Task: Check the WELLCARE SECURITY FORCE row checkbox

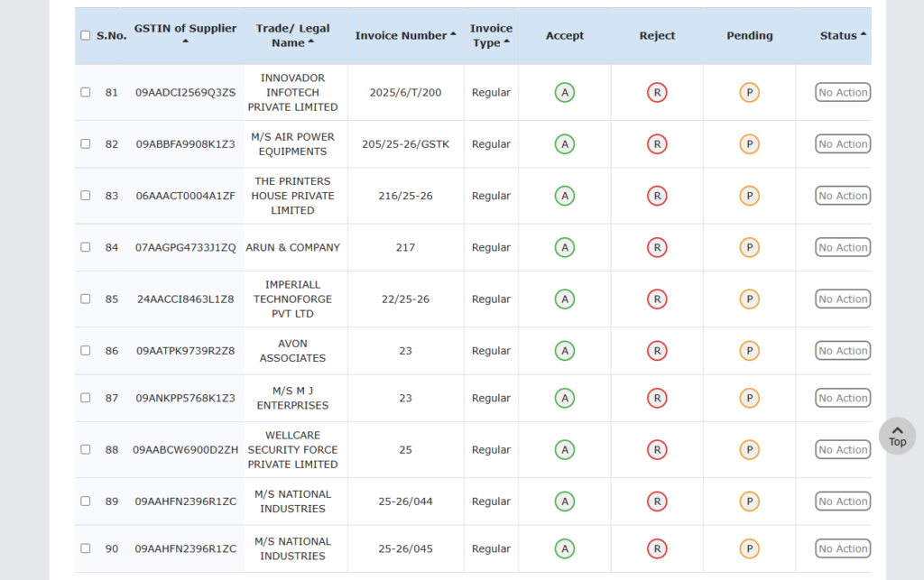Action: (x=86, y=449)
